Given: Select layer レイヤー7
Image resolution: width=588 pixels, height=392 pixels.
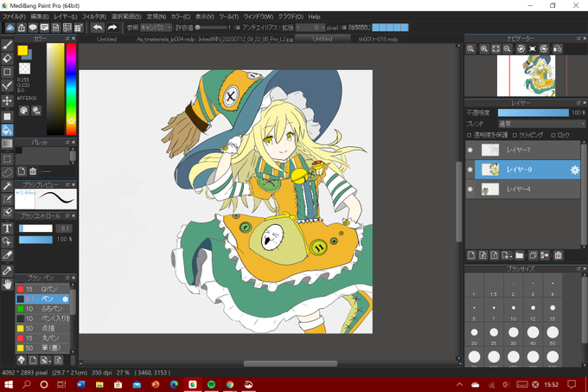Looking at the screenshot, I should 523,150.
